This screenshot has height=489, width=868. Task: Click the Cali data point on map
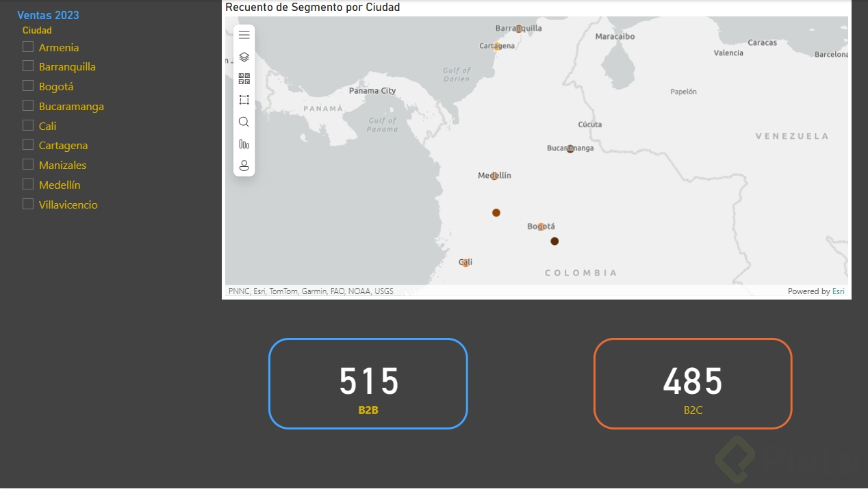[x=465, y=263]
